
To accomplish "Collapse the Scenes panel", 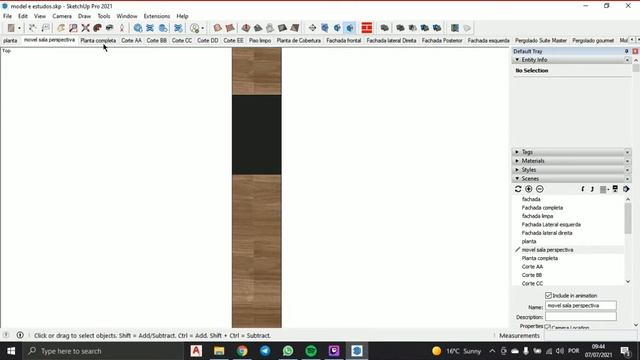I will click(x=517, y=179).
